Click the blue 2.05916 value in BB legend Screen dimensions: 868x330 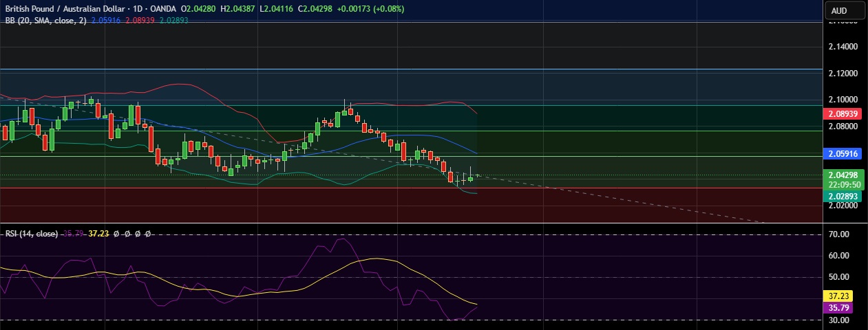click(x=105, y=21)
